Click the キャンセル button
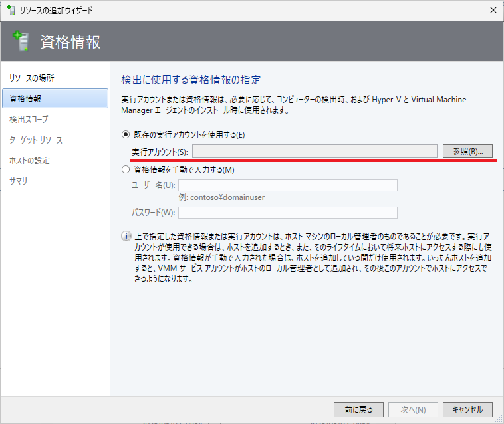The width and height of the screenshot is (504, 424). click(467, 409)
